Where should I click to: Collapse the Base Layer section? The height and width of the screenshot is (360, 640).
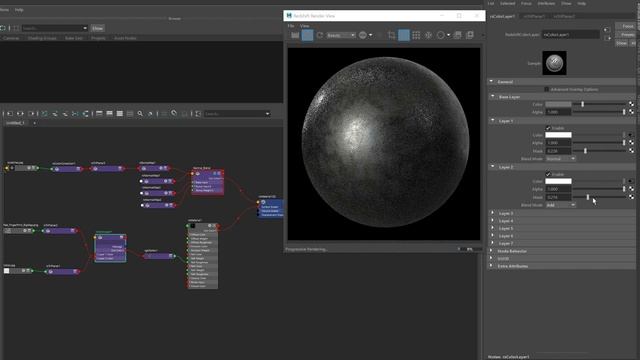tap(492, 97)
